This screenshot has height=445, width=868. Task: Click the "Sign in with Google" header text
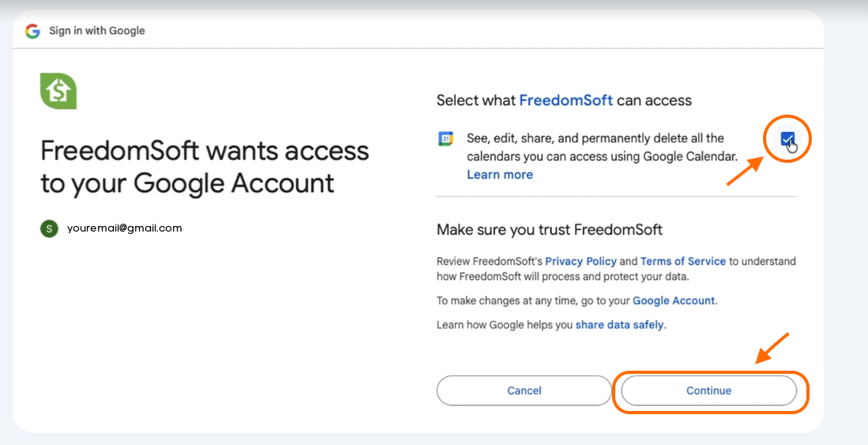(97, 31)
